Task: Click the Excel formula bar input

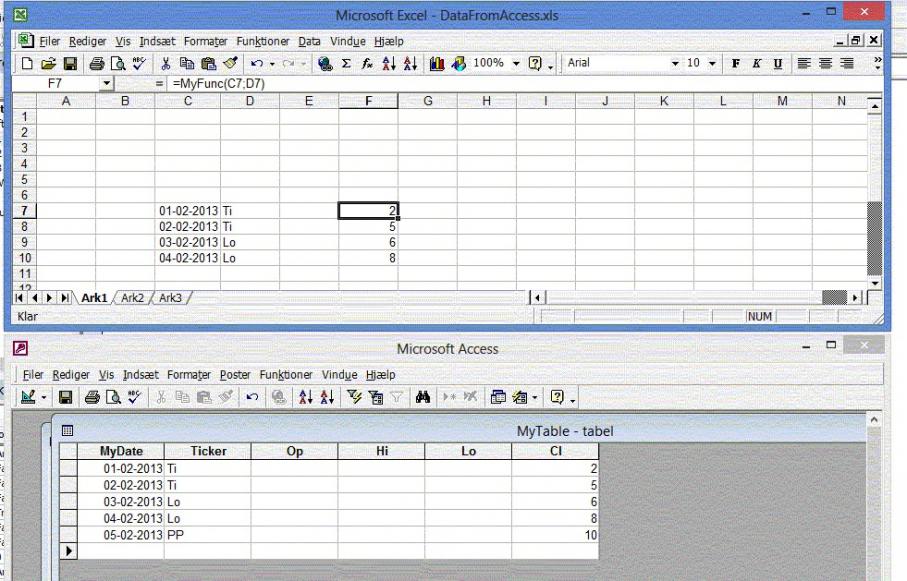Action: coord(525,83)
